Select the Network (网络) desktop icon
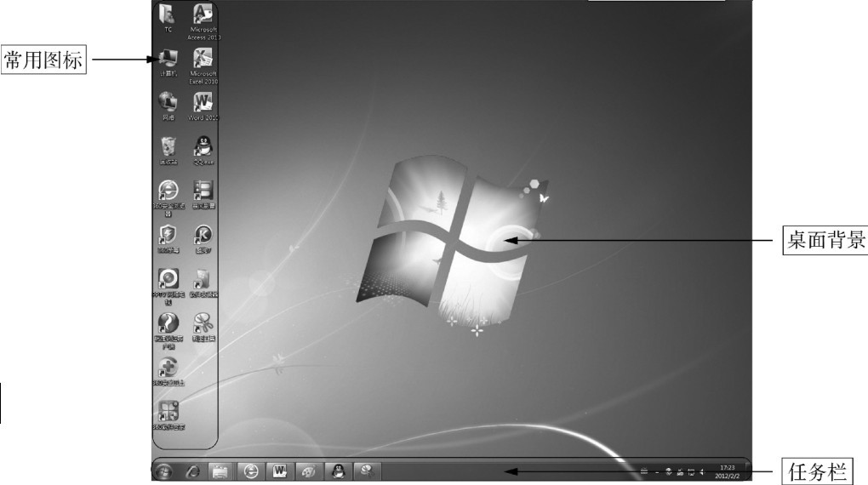 tap(168, 106)
